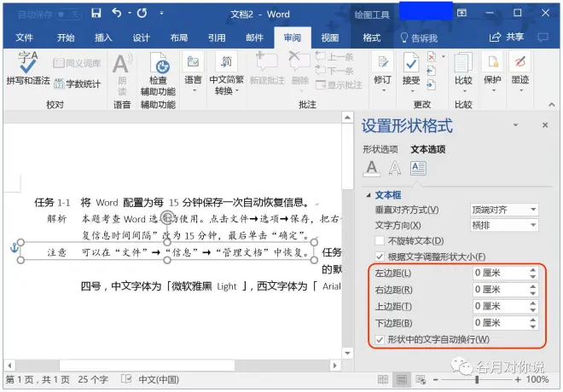Image resolution: width=563 pixels, height=392 pixels.
Task: Switch to the Layout (布局) tab
Action: click(179, 37)
